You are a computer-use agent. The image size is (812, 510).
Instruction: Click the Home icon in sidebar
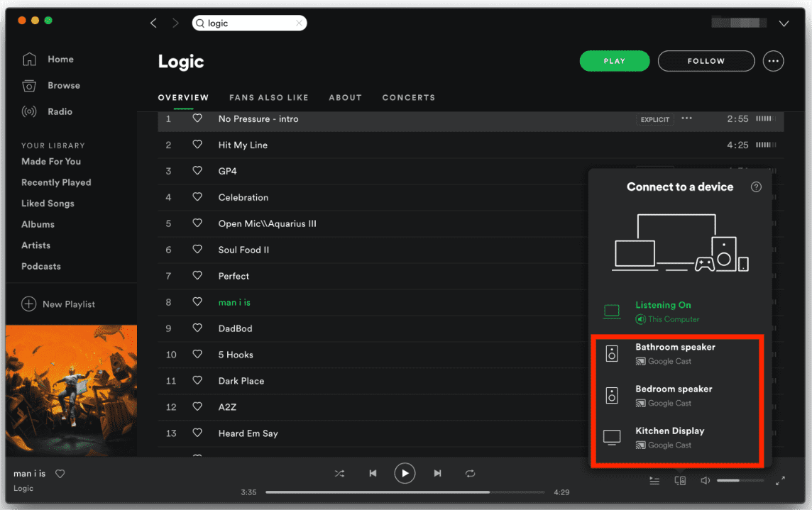[x=29, y=60]
